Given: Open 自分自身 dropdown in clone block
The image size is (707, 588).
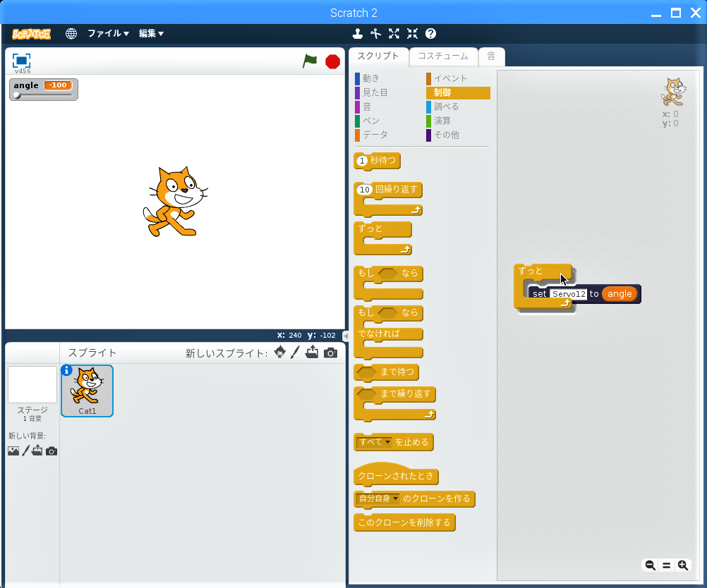Looking at the screenshot, I should click(x=378, y=498).
